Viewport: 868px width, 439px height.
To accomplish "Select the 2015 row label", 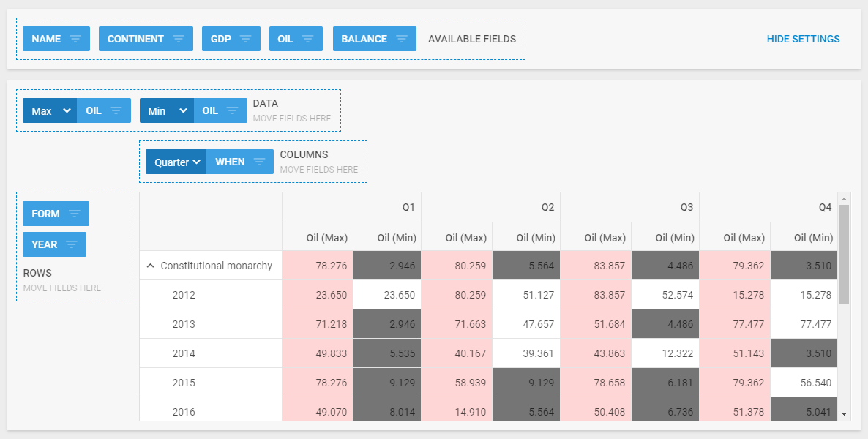I will pos(211,383).
